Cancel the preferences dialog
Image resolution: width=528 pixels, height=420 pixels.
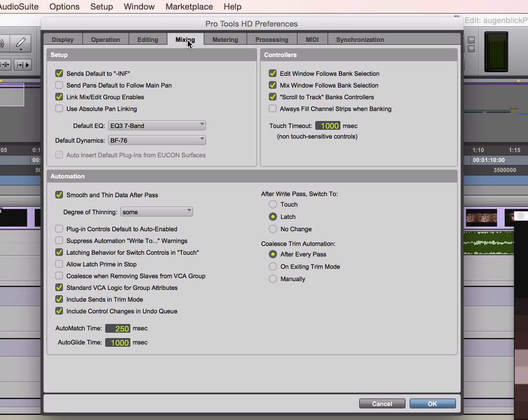(x=382, y=404)
